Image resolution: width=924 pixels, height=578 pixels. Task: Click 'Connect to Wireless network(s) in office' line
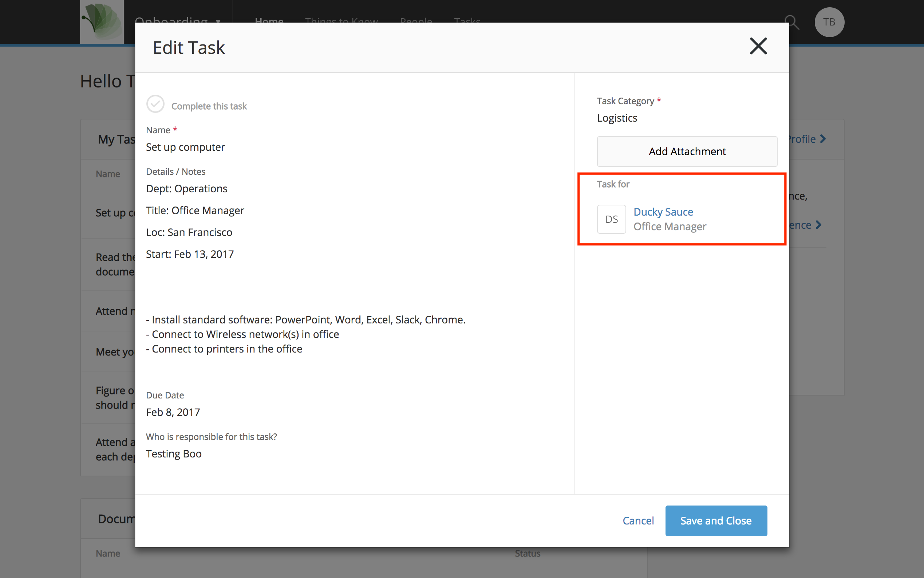click(243, 334)
